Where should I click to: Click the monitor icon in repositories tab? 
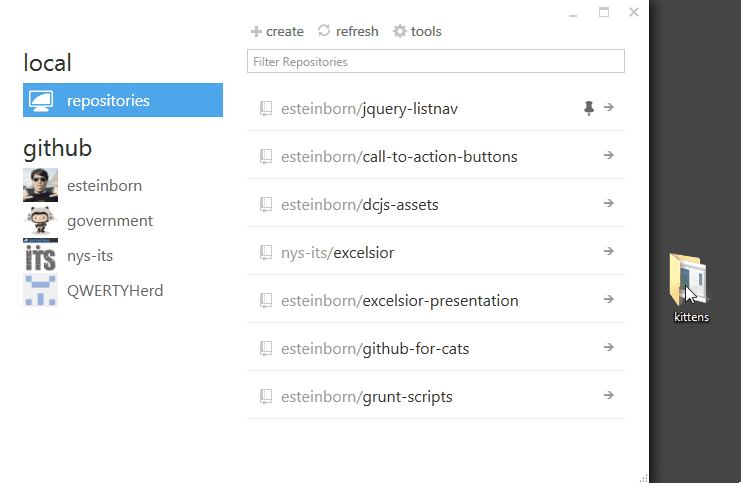click(x=41, y=101)
